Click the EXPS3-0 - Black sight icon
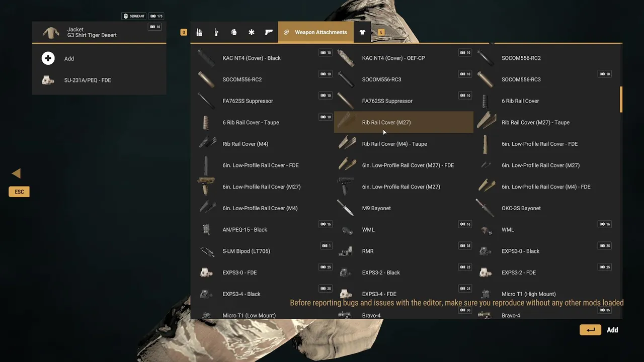The height and width of the screenshot is (362, 644). (486, 251)
